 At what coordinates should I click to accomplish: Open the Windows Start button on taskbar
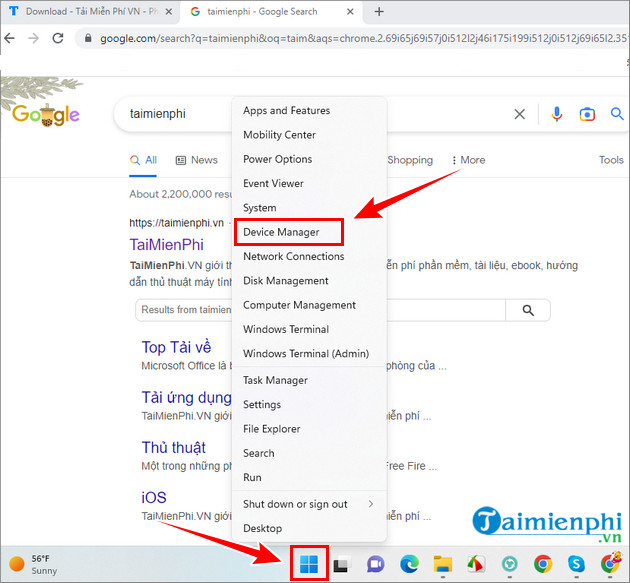click(x=309, y=564)
